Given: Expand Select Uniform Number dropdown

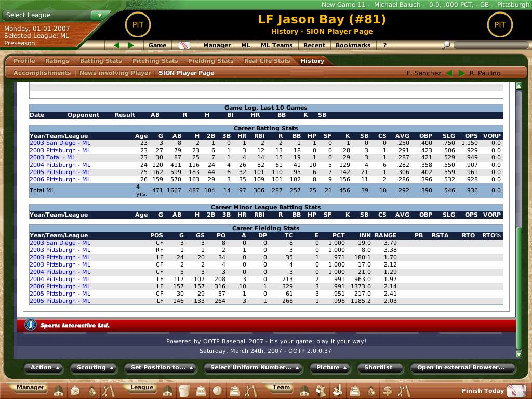Looking at the screenshot, I should pos(254,368).
